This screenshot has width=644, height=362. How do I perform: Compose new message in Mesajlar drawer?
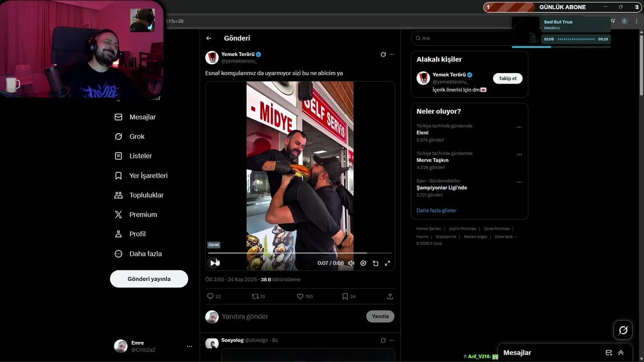[x=609, y=353]
